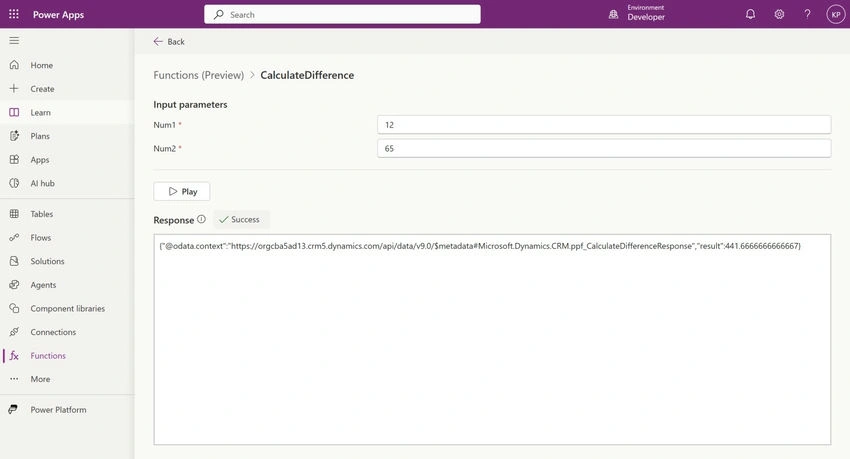The width and height of the screenshot is (850, 459).
Task: Click the Tables grid icon
Action: 14,214
